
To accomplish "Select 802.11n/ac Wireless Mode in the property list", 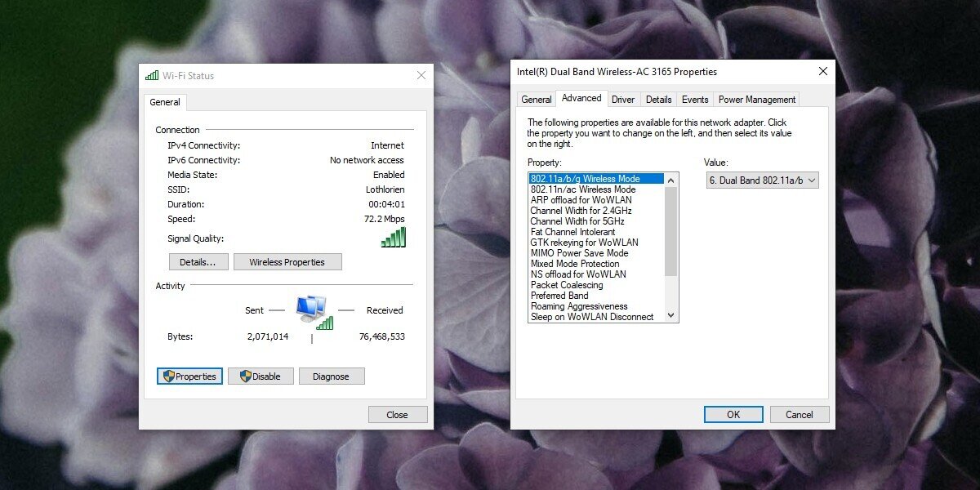I will pyautogui.click(x=582, y=189).
